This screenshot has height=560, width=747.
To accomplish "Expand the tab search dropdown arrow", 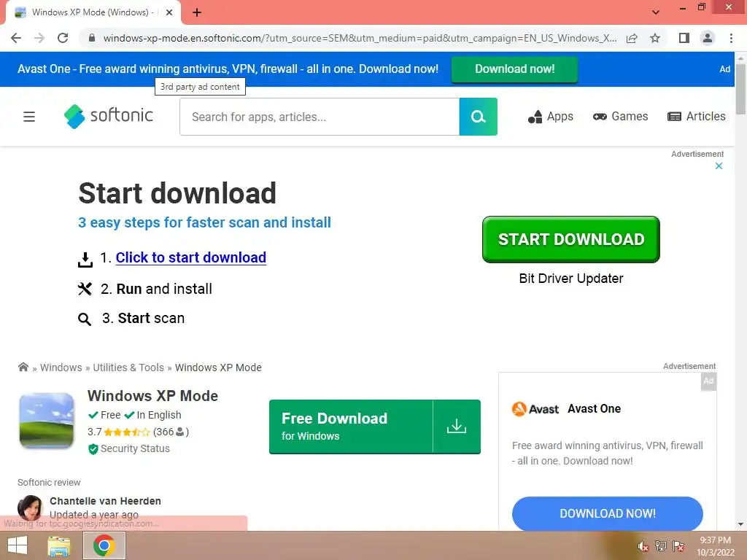I will click(656, 12).
